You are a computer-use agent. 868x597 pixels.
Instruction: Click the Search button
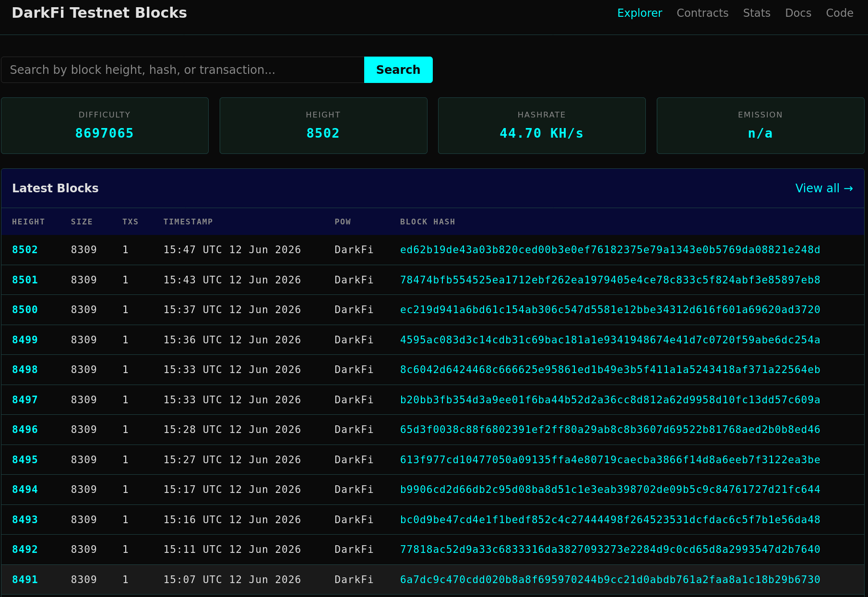[x=398, y=70]
